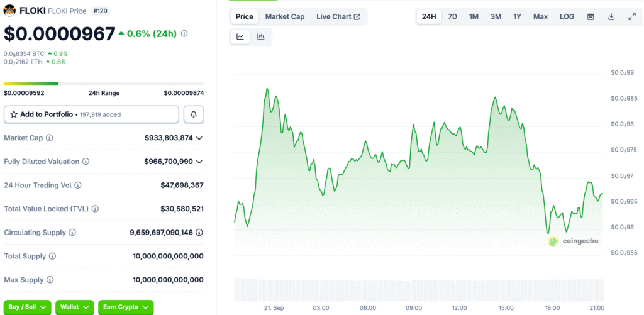
Task: Toggle LOG scale on chart
Action: coord(567,16)
